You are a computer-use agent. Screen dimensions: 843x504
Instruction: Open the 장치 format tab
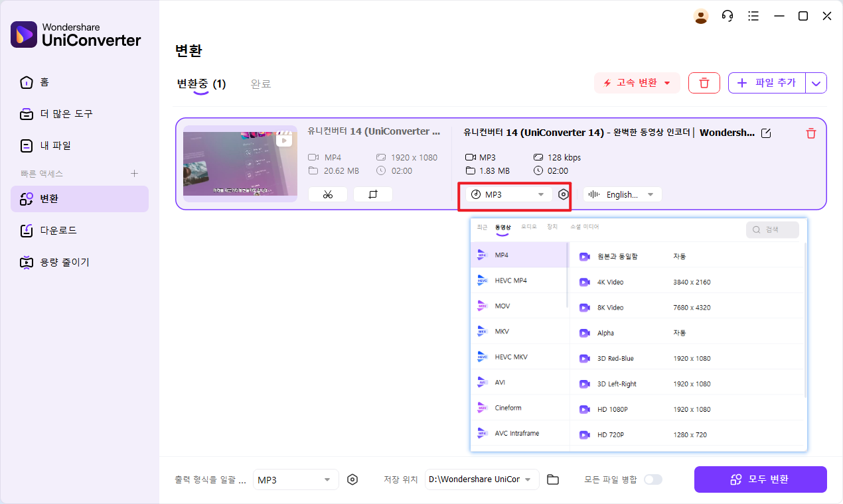(x=552, y=227)
